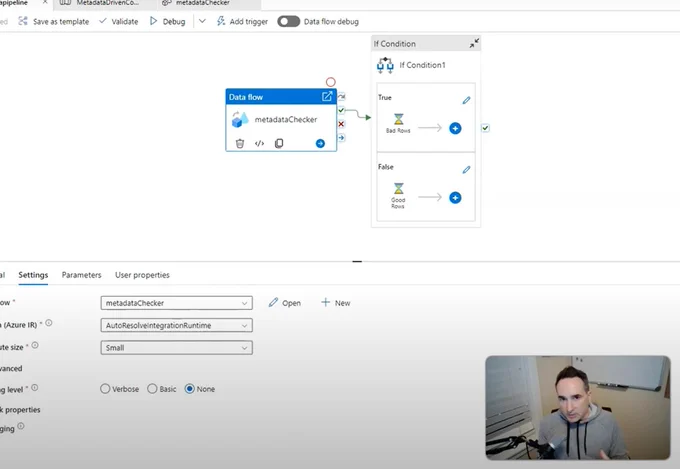Edit the True branch with pencil icon

[x=466, y=100]
